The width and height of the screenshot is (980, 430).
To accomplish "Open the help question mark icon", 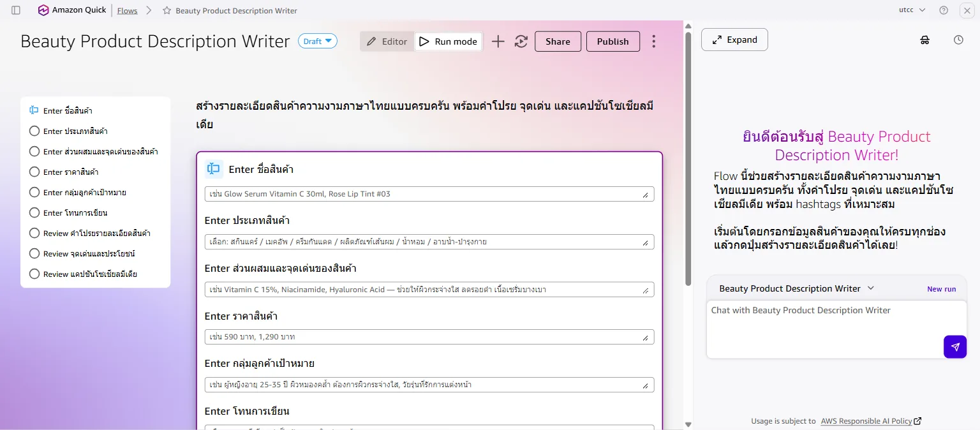I will [944, 10].
